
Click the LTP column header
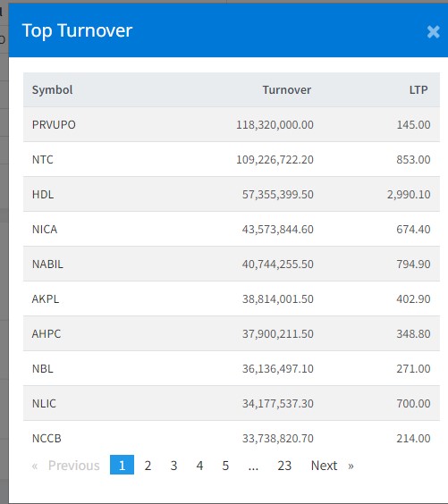418,89
